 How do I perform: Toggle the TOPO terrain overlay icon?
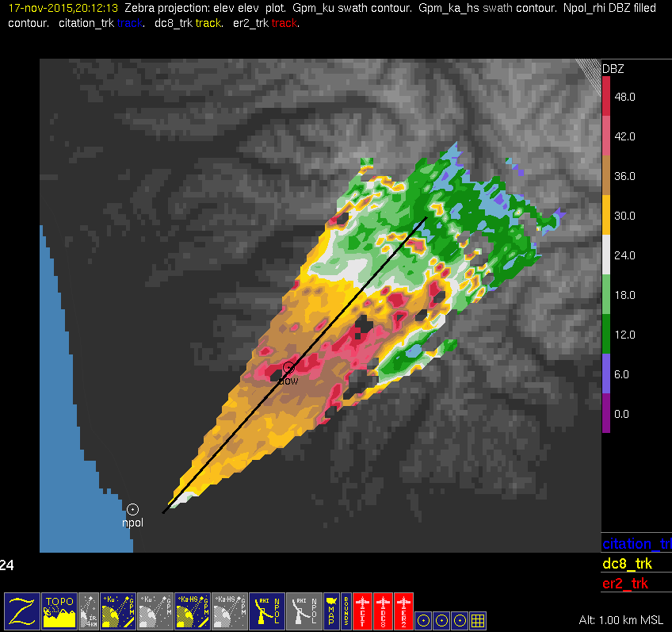59,611
